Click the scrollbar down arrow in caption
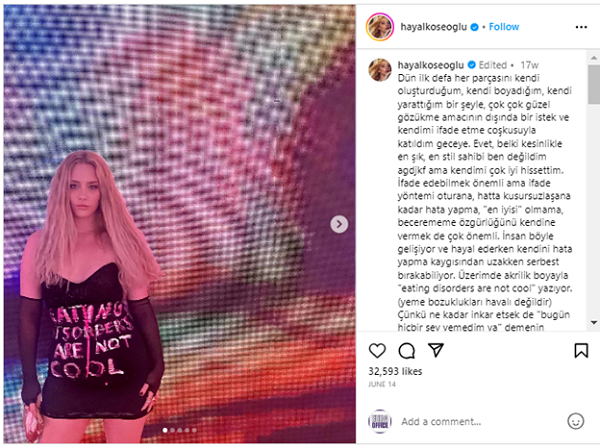 click(x=593, y=323)
